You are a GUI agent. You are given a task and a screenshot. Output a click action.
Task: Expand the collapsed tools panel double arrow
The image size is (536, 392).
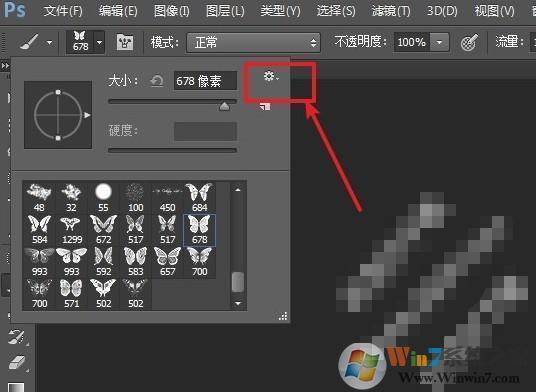[x=5, y=66]
